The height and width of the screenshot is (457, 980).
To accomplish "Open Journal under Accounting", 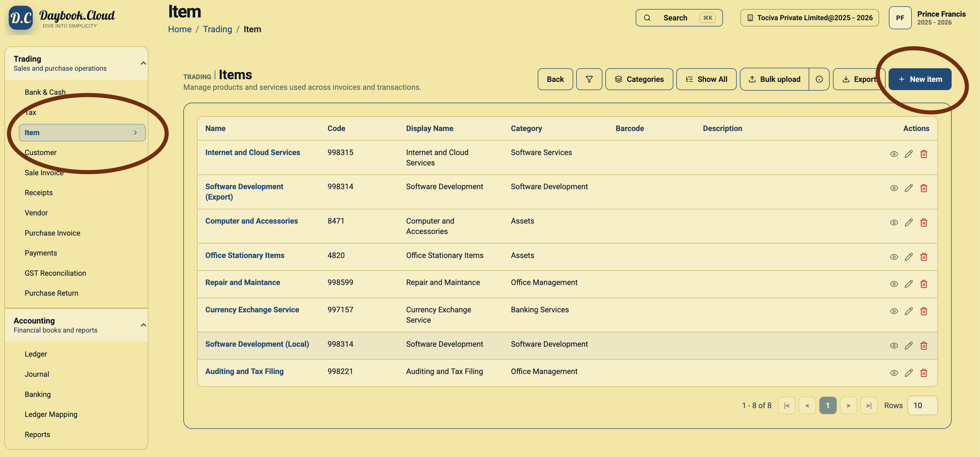I will pos(37,374).
